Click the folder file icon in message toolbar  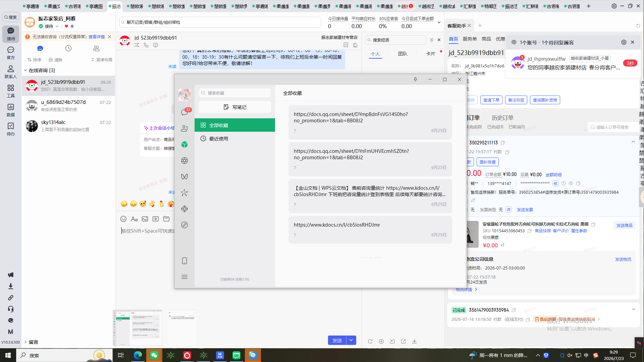click(x=166, y=219)
